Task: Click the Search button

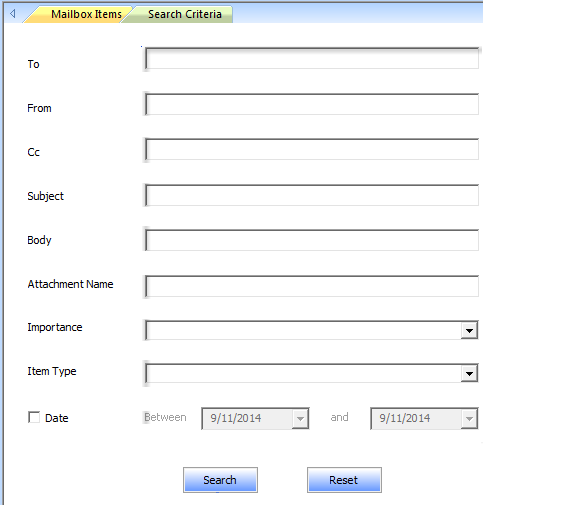Action: (x=220, y=480)
